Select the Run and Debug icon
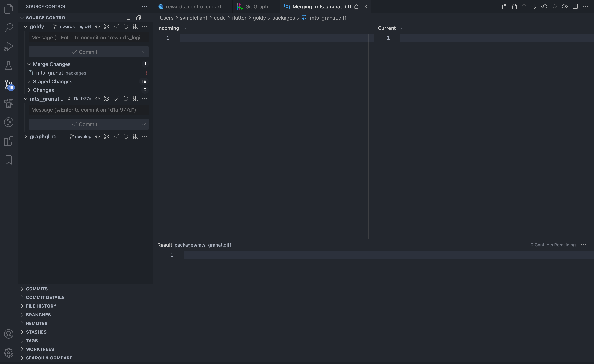The height and width of the screenshot is (364, 594). (x=9, y=47)
